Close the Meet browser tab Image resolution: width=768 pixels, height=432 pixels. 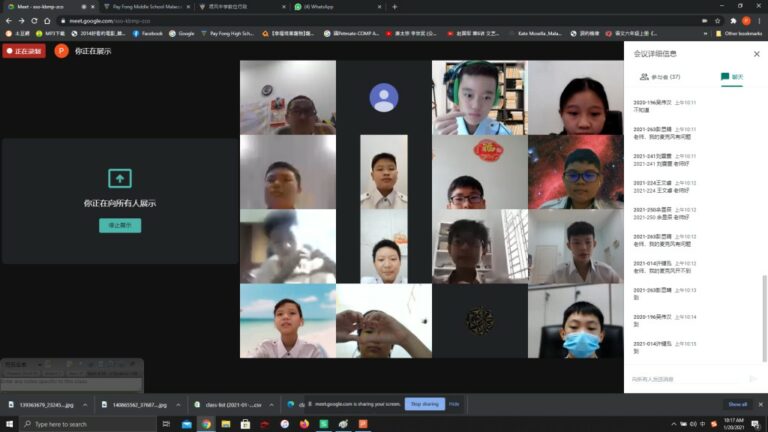tap(93, 7)
